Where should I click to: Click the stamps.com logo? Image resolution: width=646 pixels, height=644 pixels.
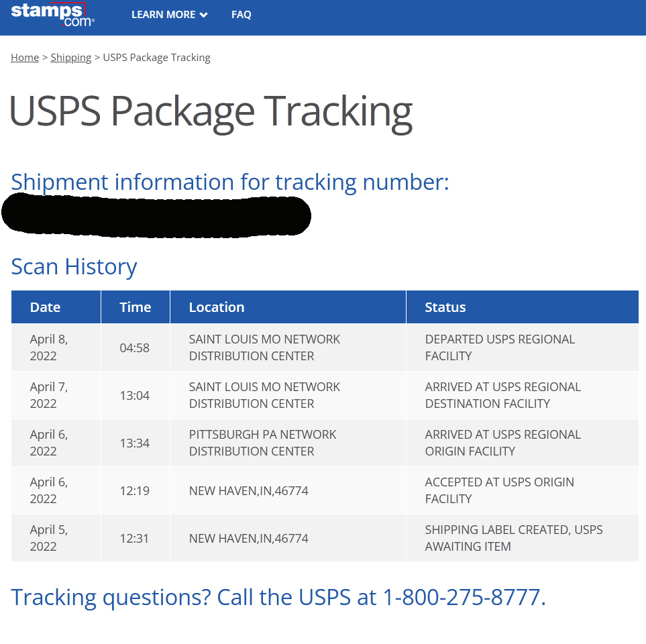(52, 14)
